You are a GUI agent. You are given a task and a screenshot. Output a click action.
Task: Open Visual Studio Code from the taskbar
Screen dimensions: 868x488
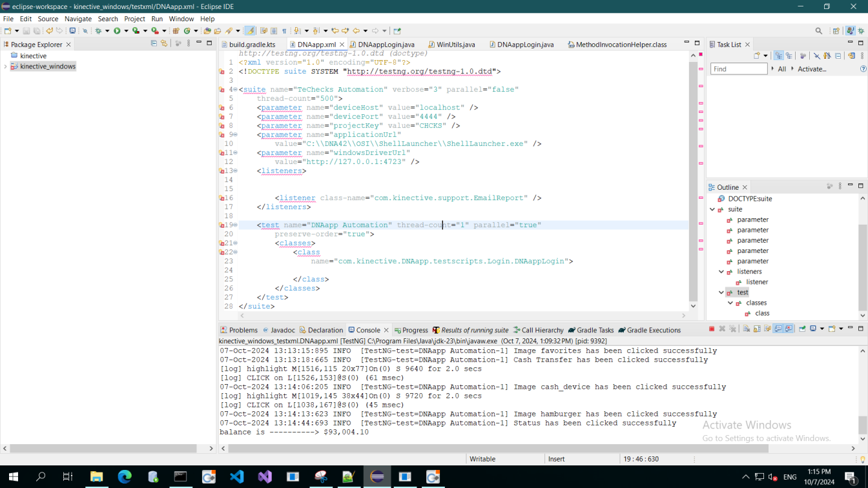coord(236,477)
